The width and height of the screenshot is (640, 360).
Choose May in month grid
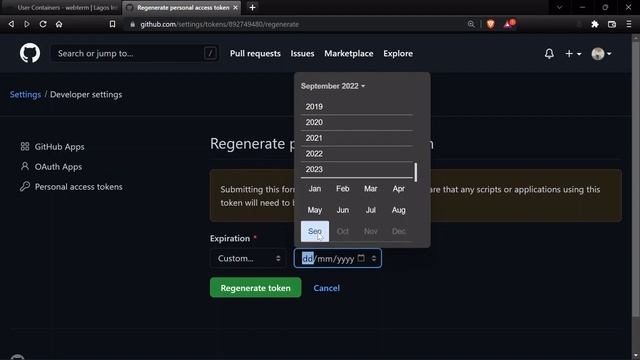[315, 210]
